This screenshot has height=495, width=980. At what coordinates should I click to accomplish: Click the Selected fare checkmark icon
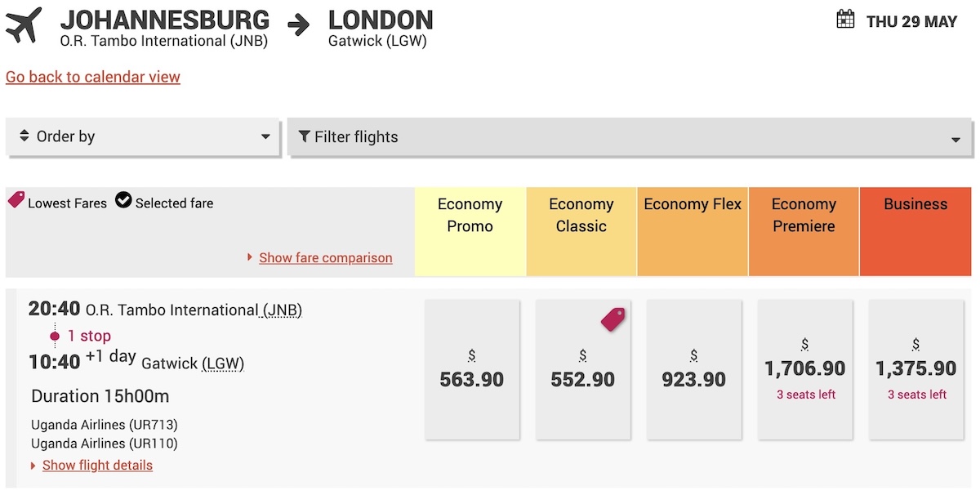pyautogui.click(x=123, y=200)
